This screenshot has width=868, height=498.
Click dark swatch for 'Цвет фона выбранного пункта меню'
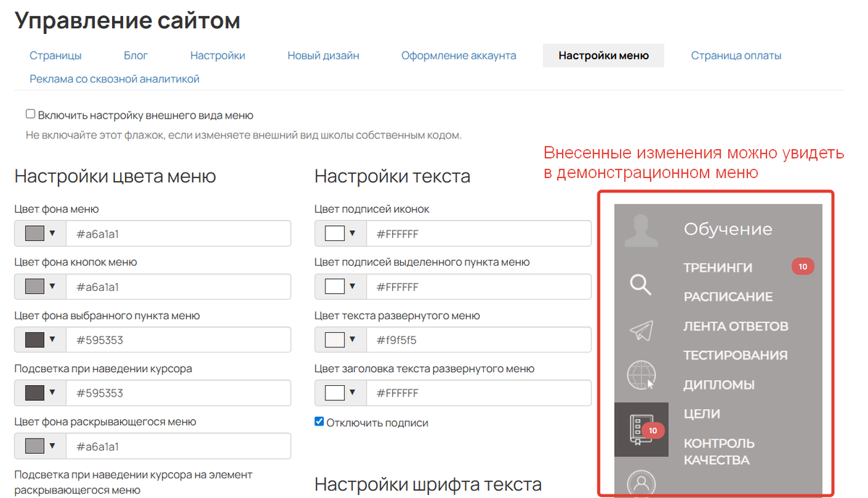click(x=35, y=339)
